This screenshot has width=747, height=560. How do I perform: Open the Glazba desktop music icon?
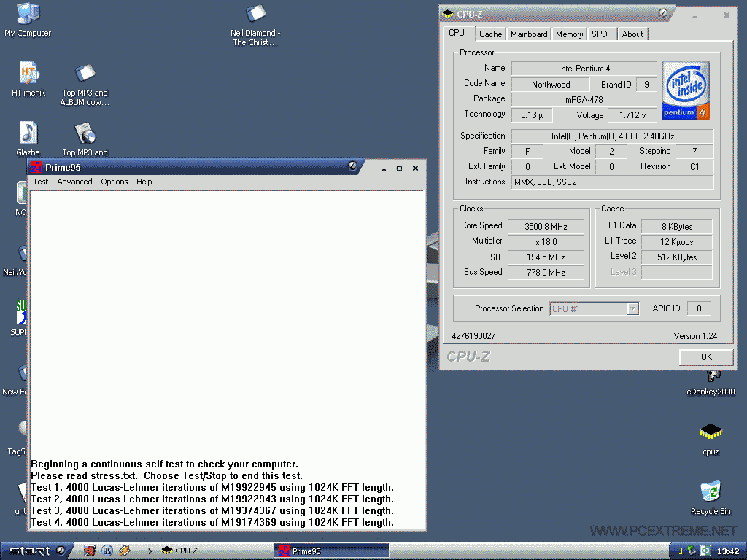pos(28,134)
